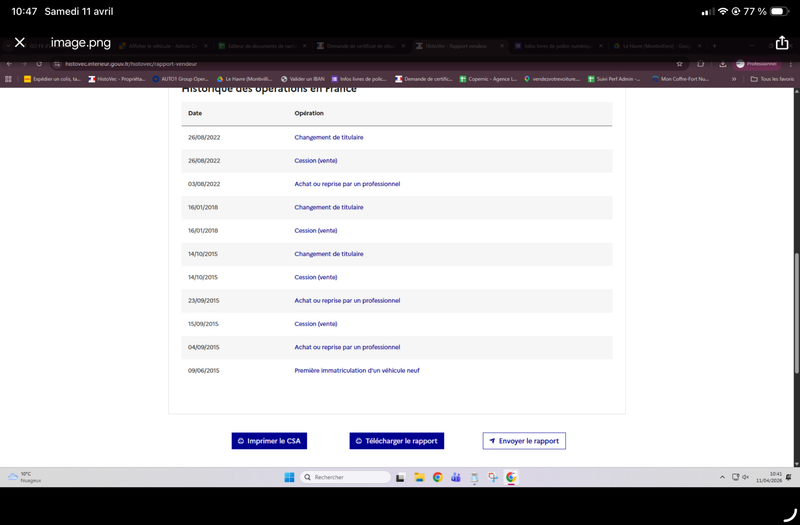Close the image.png viewer
This screenshot has width=800, height=525.
[19, 42]
